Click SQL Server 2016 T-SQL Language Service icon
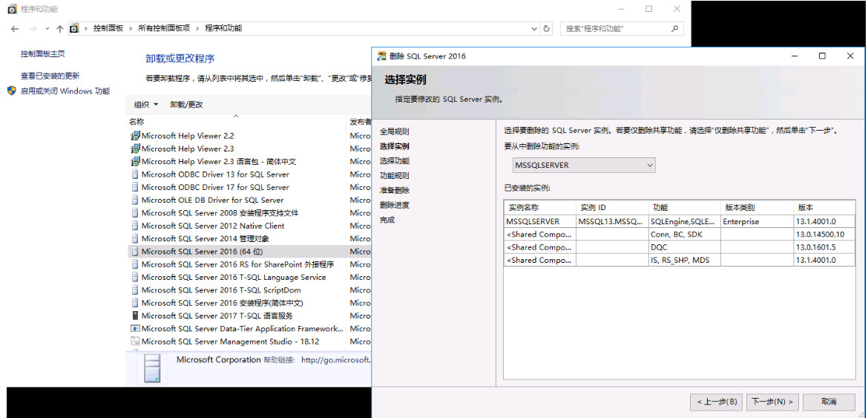Image resolution: width=868 pixels, height=418 pixels. point(135,278)
